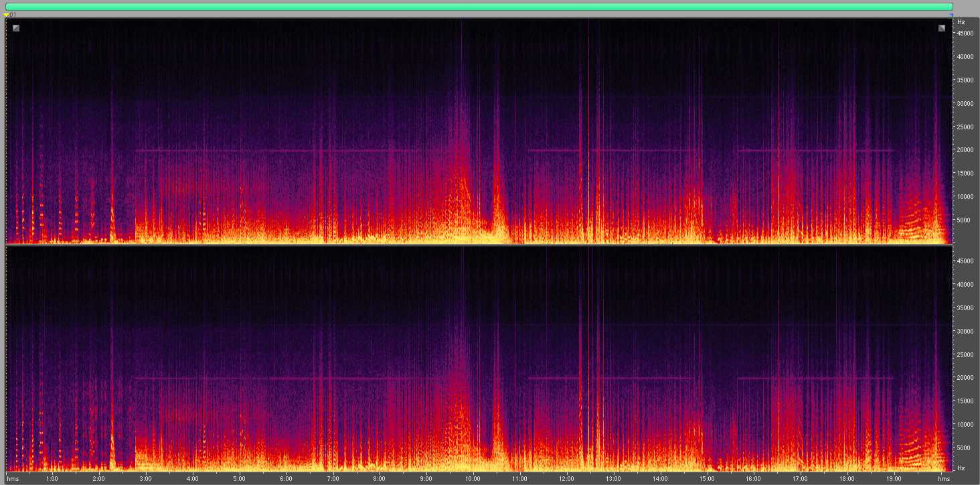
Task: Click the 19:00 mark on time ruler
Action: [x=894, y=479]
